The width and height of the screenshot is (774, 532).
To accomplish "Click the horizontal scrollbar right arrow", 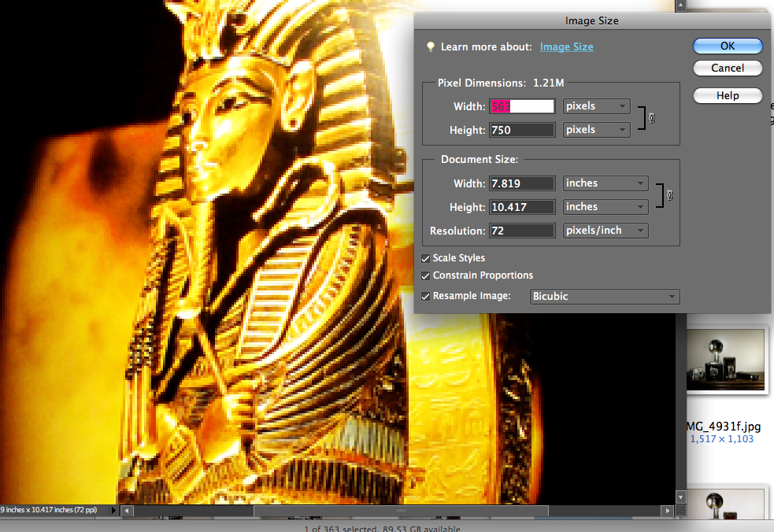I will (668, 511).
